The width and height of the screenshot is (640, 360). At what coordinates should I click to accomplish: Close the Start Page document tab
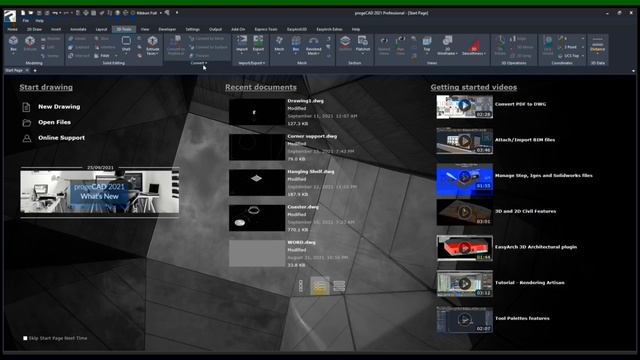click(27, 70)
